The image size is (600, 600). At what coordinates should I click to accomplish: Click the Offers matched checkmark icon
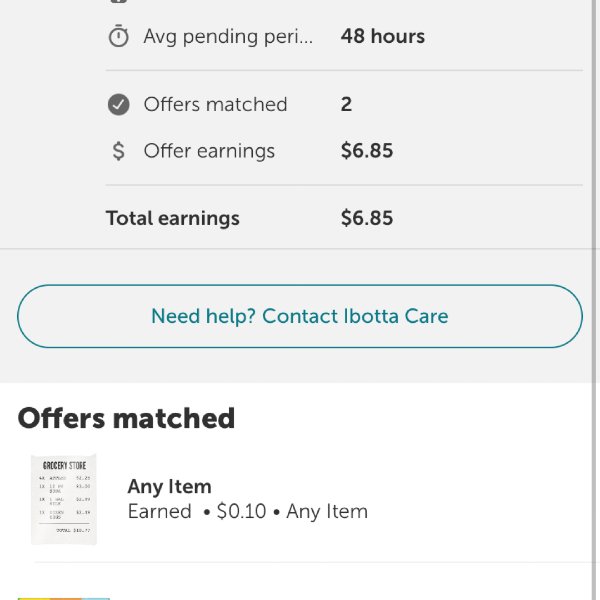[x=119, y=104]
